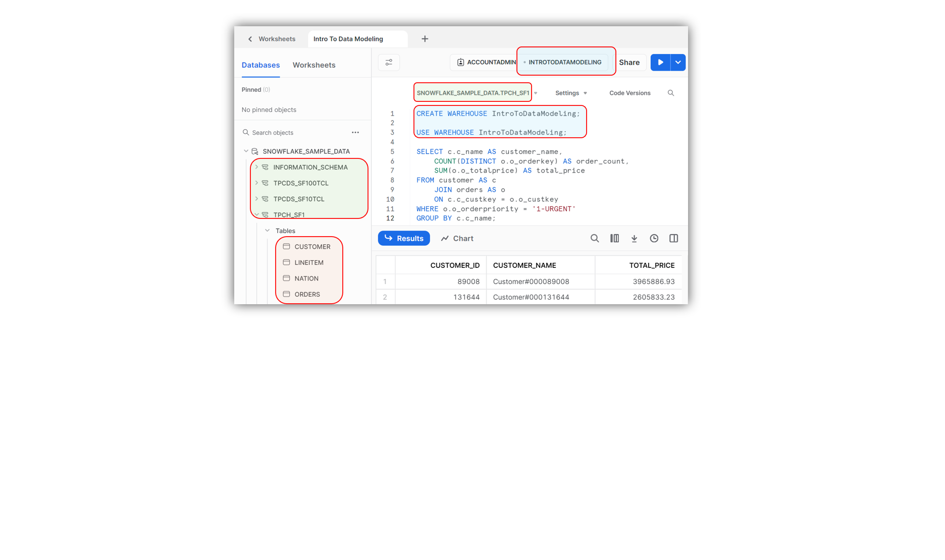
Task: Switch to the Worksheets sidebar tab
Action: 314,65
